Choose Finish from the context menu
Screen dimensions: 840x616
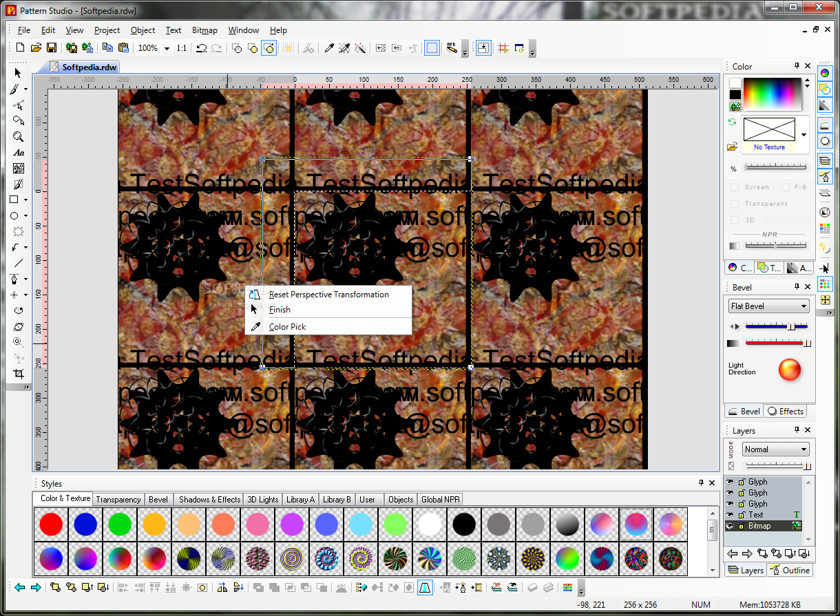[x=328, y=310]
